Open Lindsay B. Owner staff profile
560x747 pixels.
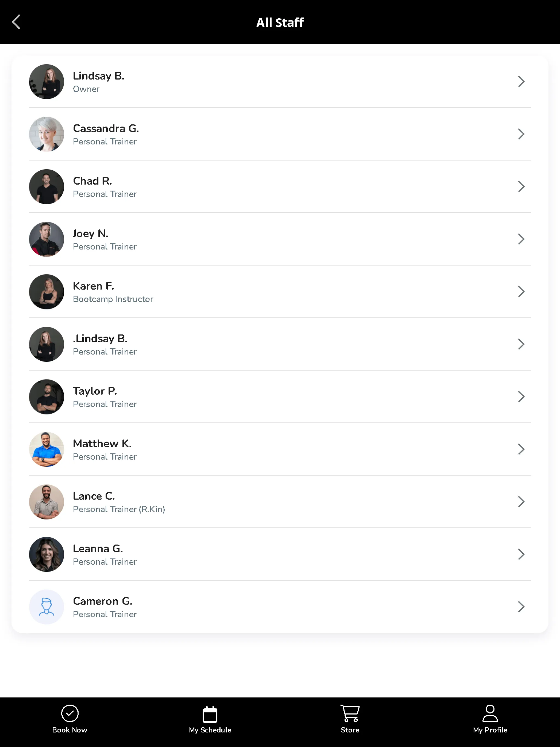coord(280,81)
